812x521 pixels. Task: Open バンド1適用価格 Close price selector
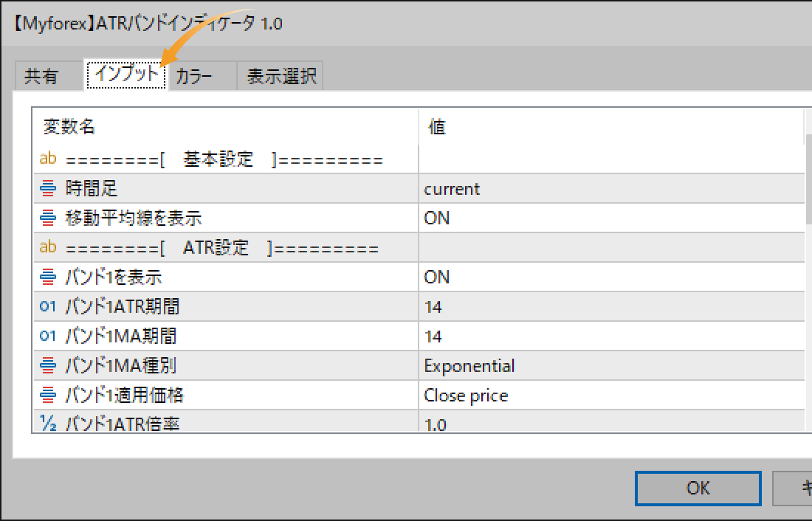pos(517,395)
